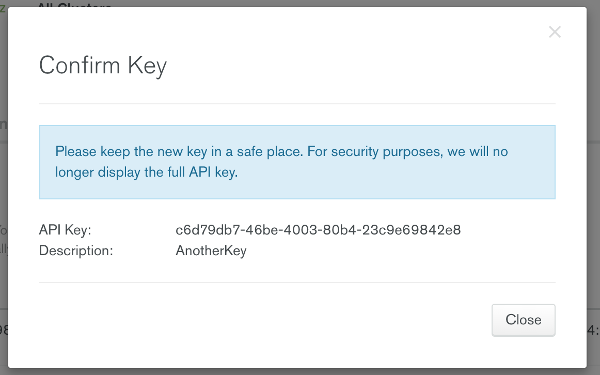Click the Close button

[523, 320]
